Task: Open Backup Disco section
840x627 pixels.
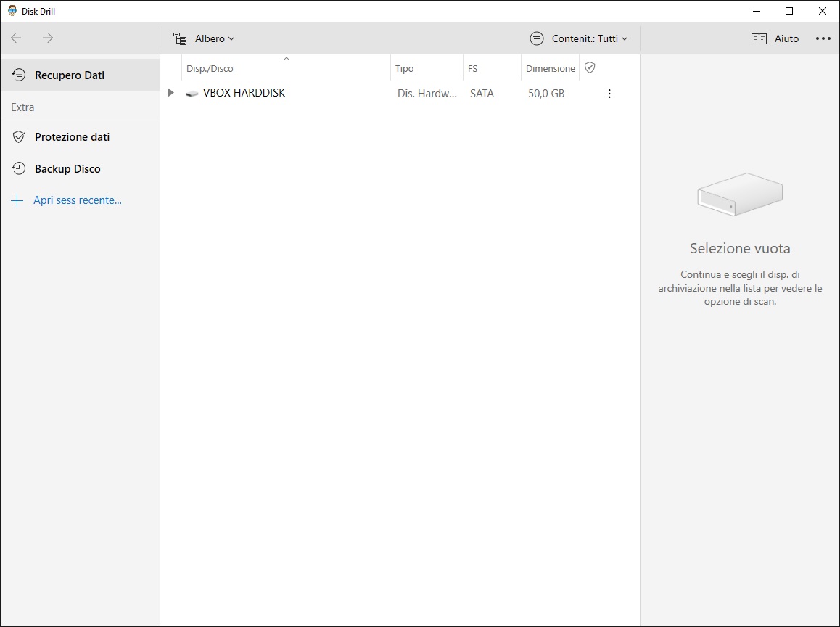Action: (x=81, y=169)
